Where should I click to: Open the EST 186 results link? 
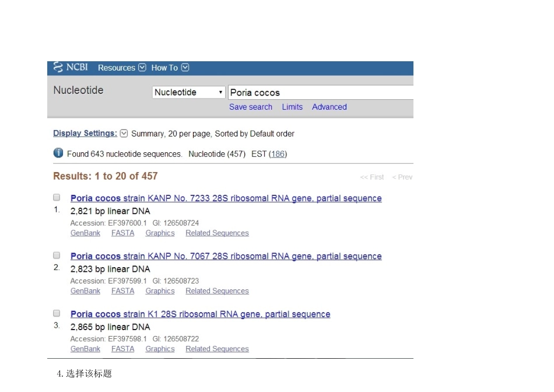(x=278, y=154)
